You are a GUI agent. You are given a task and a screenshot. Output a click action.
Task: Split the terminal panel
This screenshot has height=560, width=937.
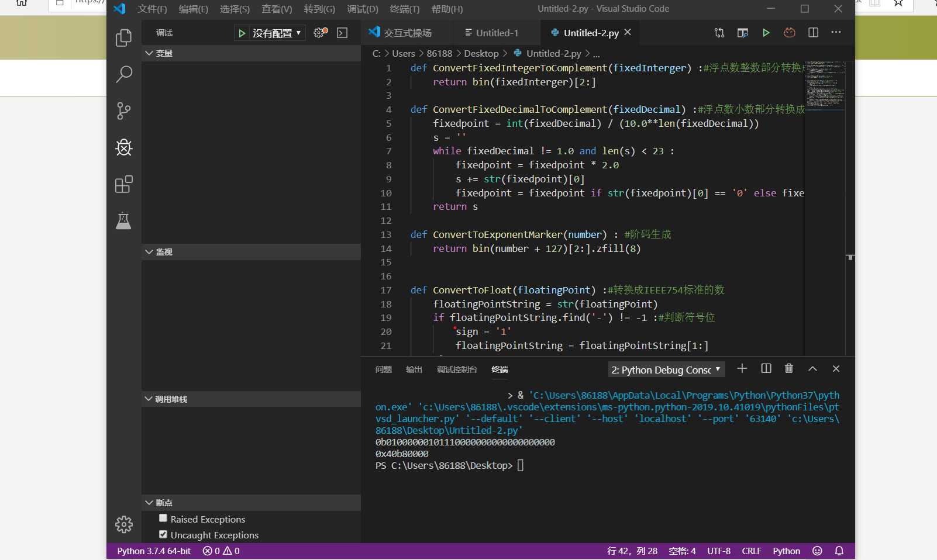point(766,368)
